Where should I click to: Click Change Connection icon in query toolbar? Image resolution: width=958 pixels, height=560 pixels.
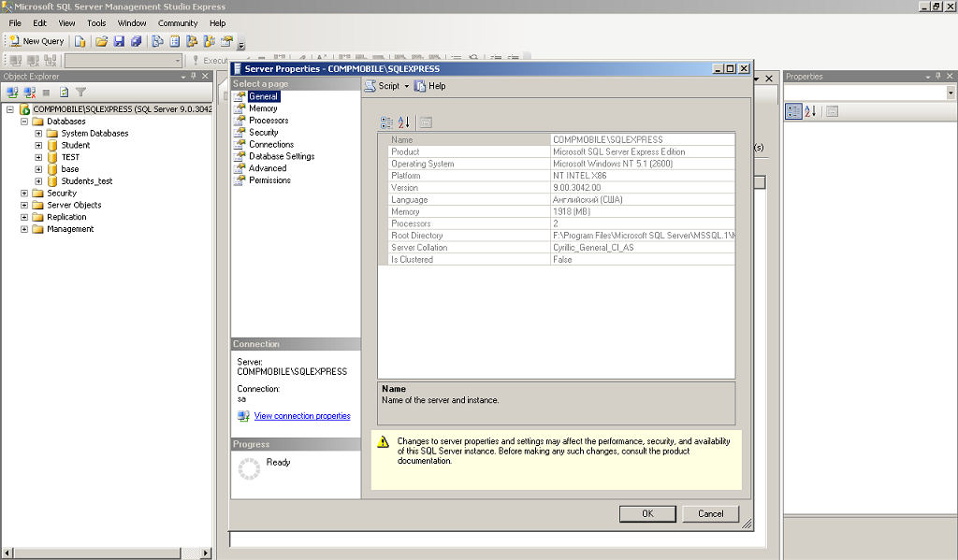51,61
